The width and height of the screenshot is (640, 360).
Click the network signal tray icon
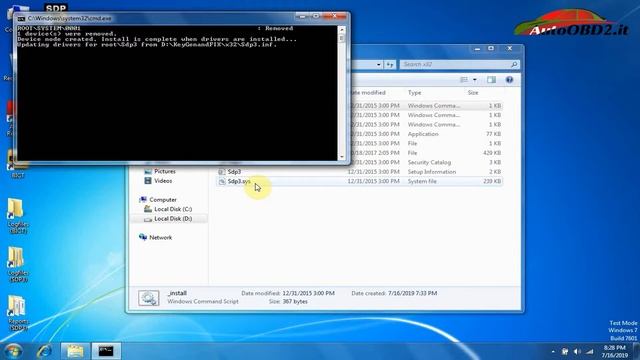pos(590,351)
